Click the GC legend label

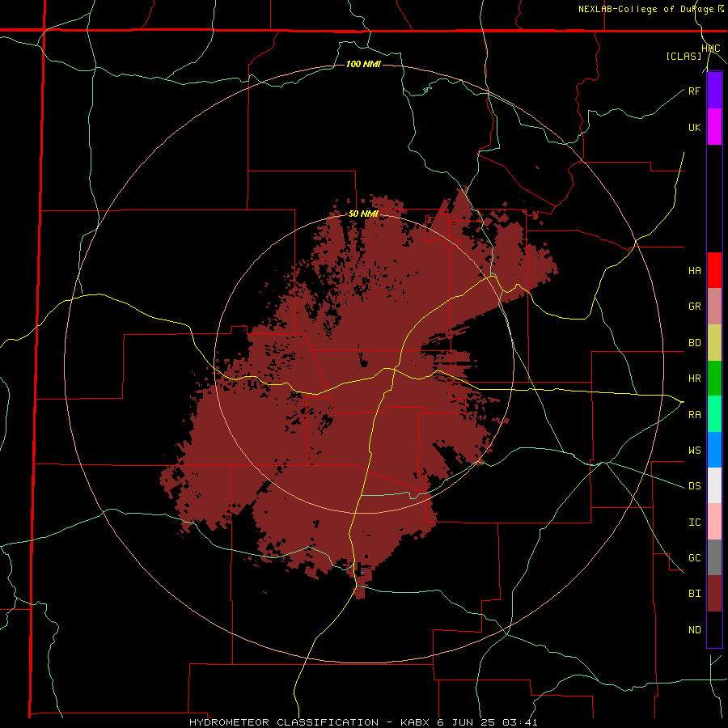694,557
